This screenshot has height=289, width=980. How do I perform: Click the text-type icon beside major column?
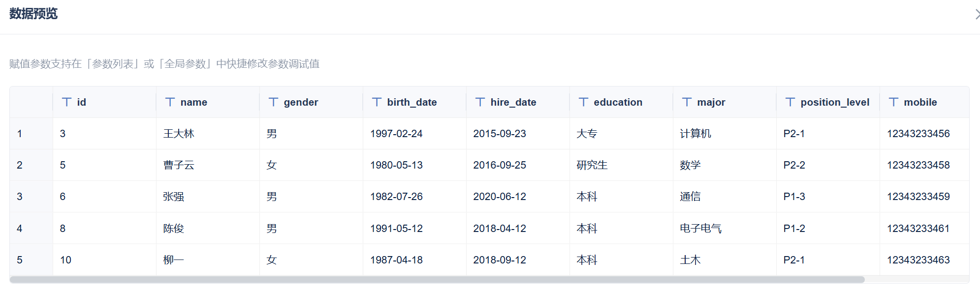coord(687,102)
